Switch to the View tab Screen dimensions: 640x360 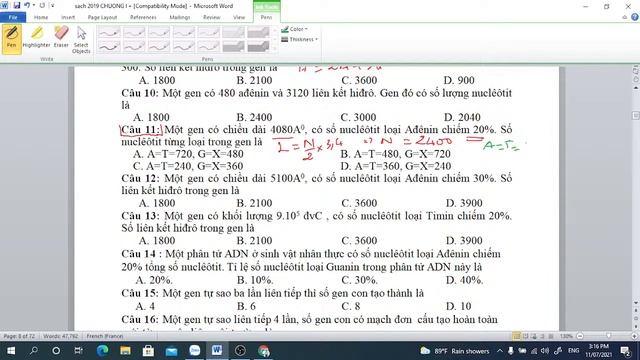point(239,17)
